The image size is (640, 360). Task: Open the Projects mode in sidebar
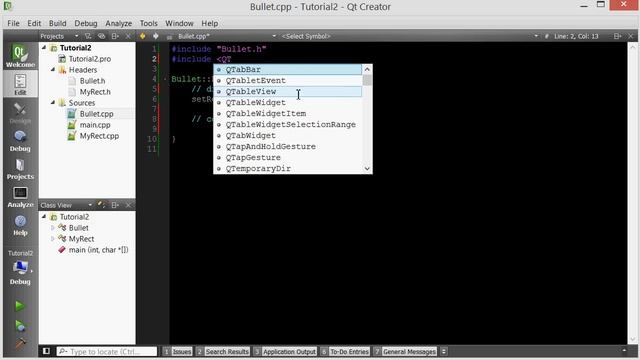coord(20,169)
